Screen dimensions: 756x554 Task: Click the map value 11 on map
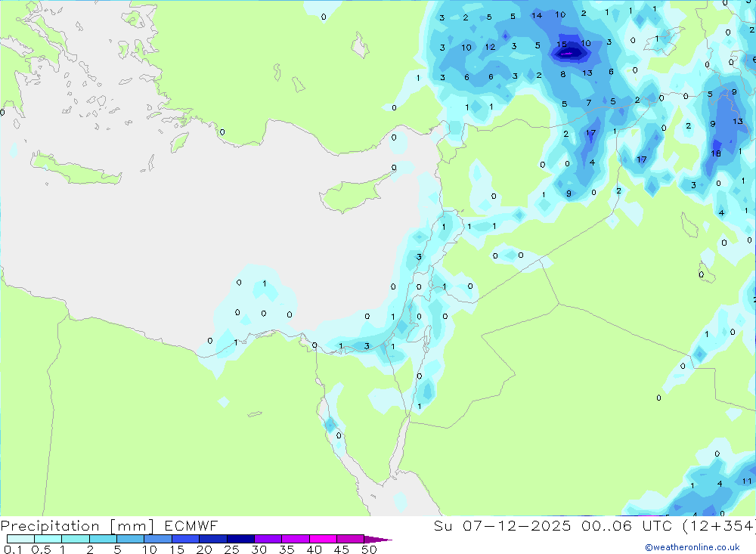point(747,481)
